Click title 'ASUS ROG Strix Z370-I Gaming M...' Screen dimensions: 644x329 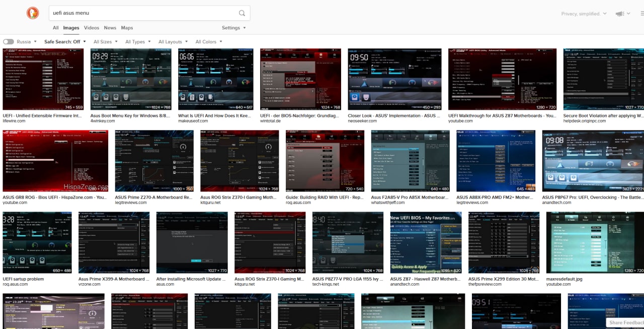[x=269, y=279]
